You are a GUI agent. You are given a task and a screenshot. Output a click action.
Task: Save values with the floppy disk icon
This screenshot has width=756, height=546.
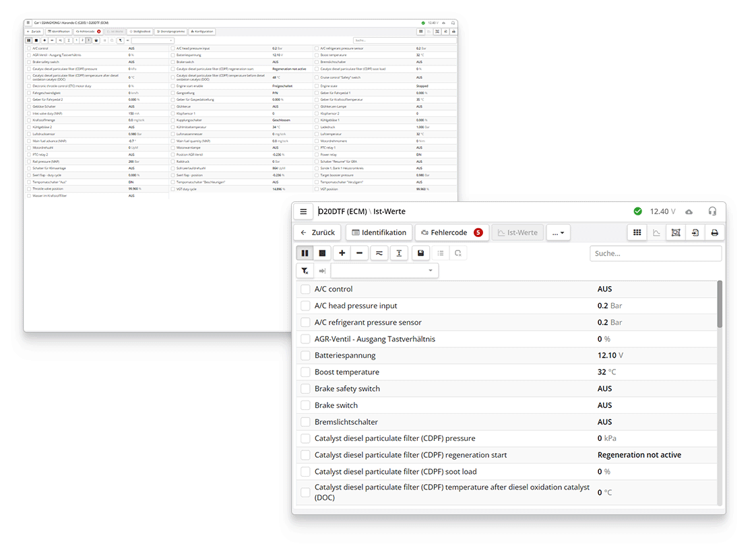420,253
